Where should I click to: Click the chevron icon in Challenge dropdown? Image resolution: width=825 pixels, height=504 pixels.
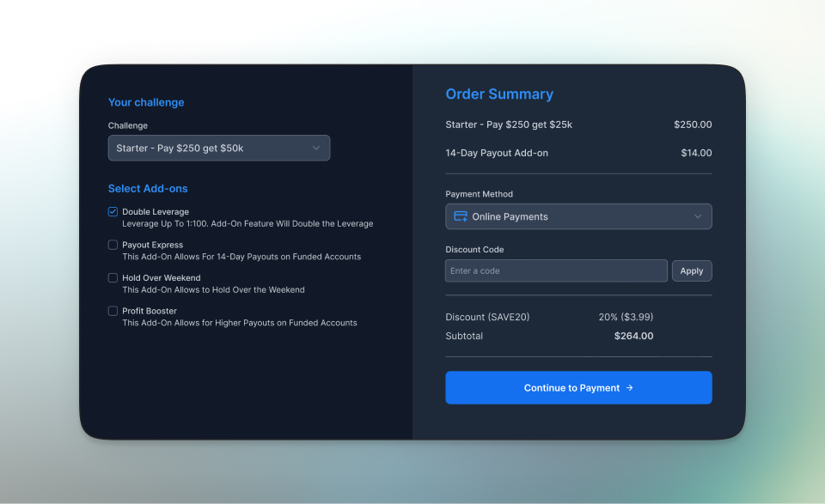(315, 148)
